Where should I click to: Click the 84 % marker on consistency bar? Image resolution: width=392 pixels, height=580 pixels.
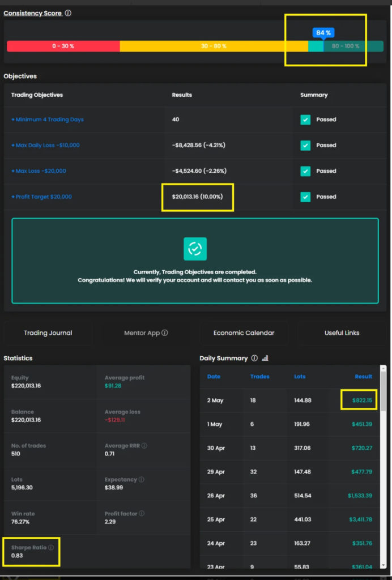[x=323, y=33]
